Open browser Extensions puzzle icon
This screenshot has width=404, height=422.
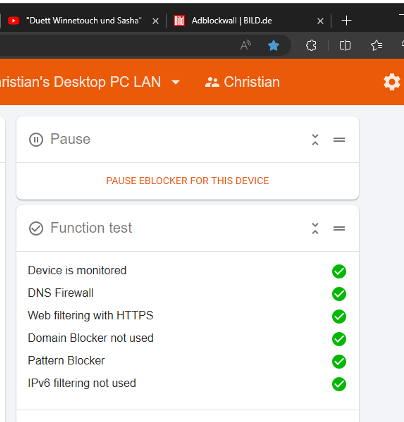(311, 45)
